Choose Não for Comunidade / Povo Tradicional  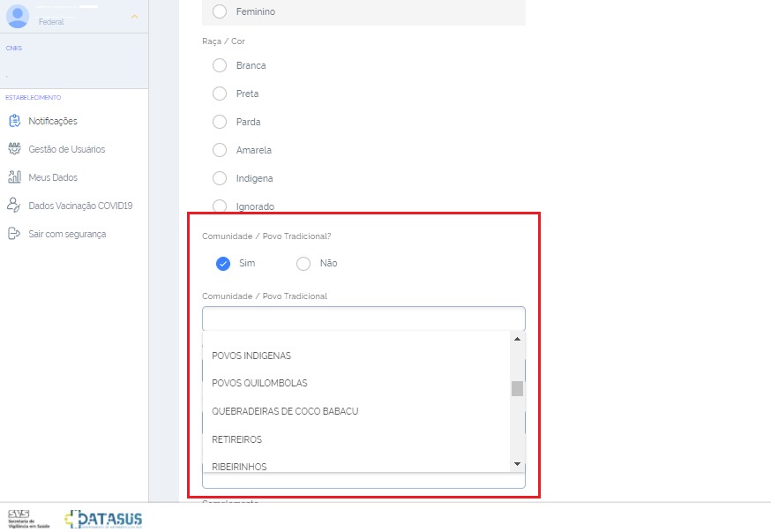[x=303, y=263]
